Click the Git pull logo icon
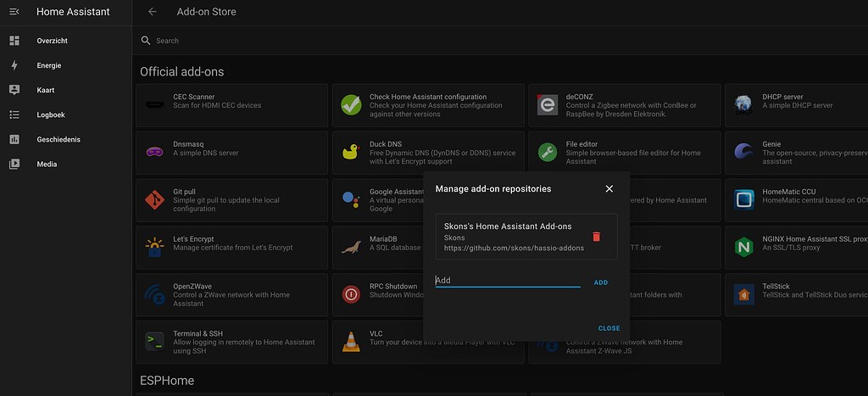Screen dimensions: 868x396 click(x=154, y=199)
